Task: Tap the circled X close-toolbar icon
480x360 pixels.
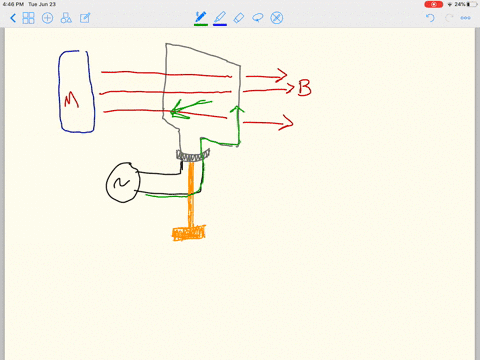Action: point(277,18)
